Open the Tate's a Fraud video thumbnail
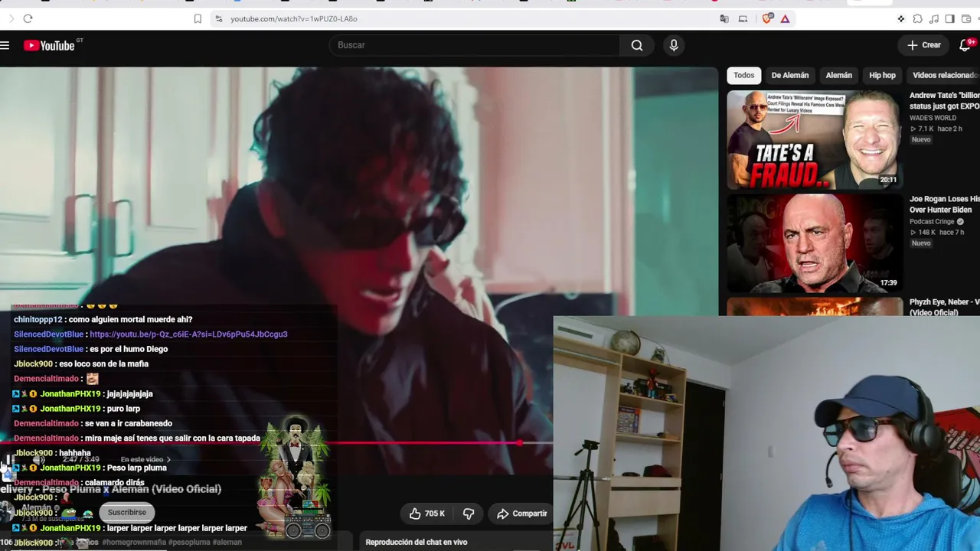 coord(815,139)
